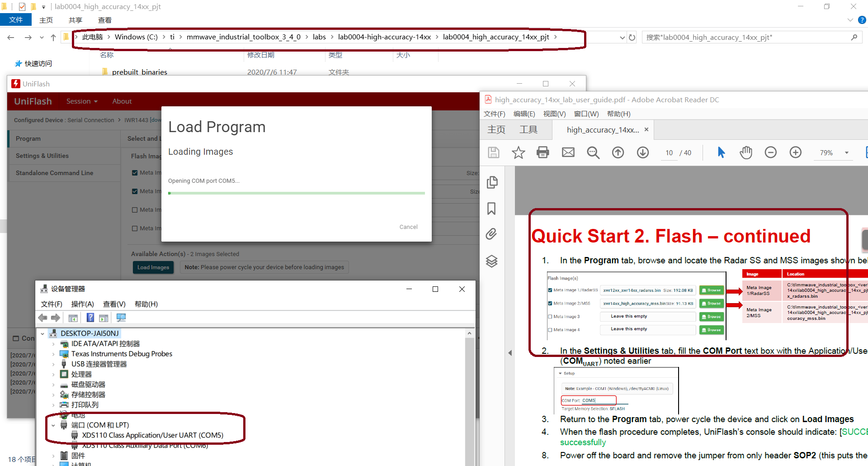868x466 pixels.
Task: Zoom in the PDF view
Action: tap(796, 152)
